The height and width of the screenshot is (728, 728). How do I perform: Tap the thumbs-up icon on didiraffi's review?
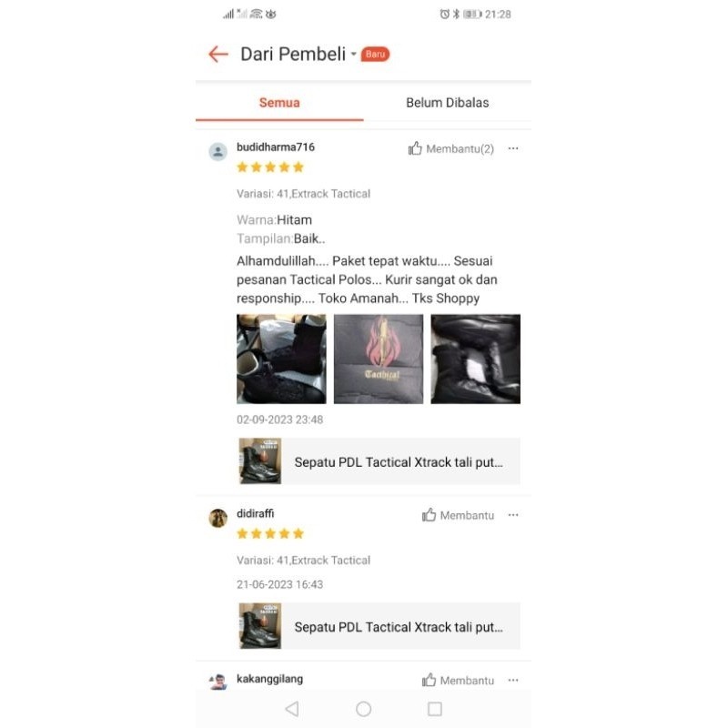tap(429, 515)
